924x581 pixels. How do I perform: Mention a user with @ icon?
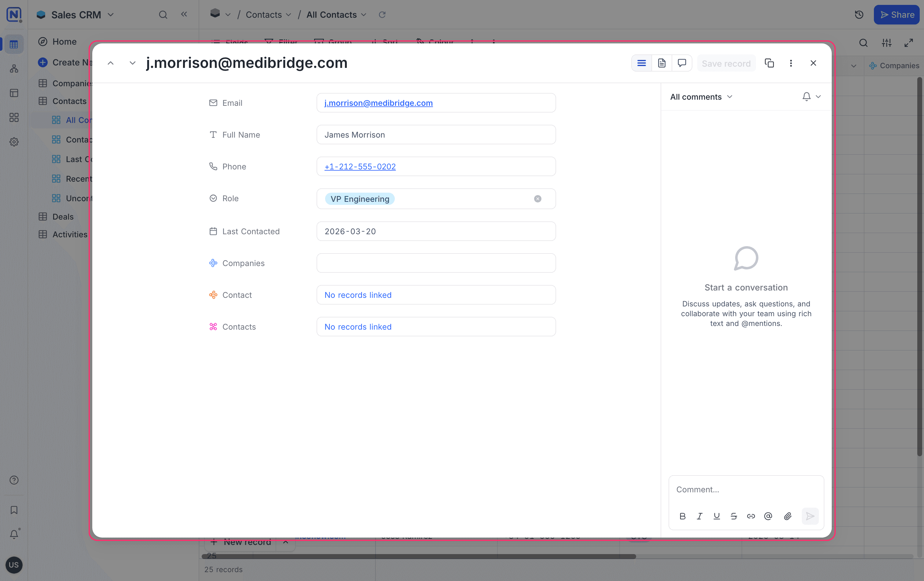768,516
